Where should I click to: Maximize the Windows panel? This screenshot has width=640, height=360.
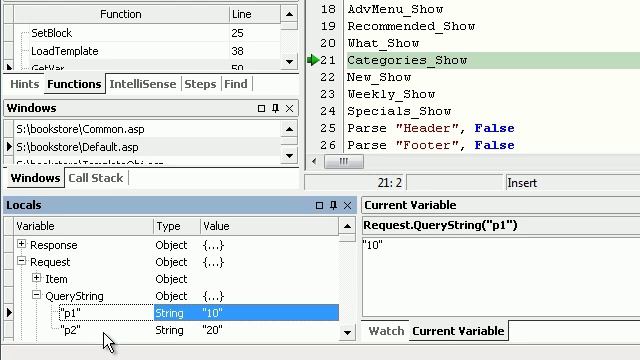pos(261,108)
